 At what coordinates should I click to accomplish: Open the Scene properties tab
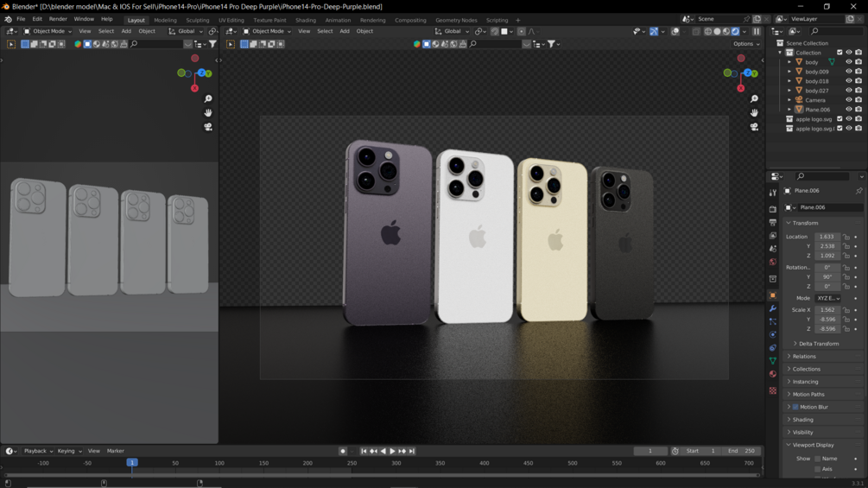click(x=773, y=249)
